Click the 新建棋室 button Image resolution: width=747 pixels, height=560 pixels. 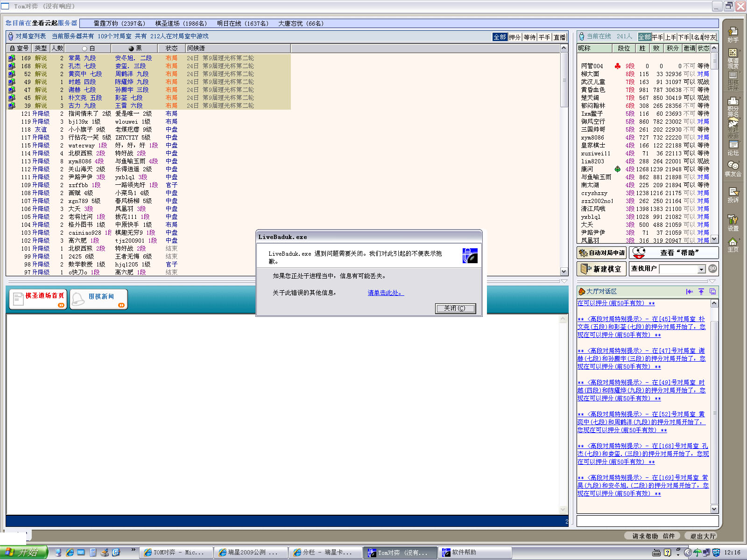pyautogui.click(x=601, y=269)
